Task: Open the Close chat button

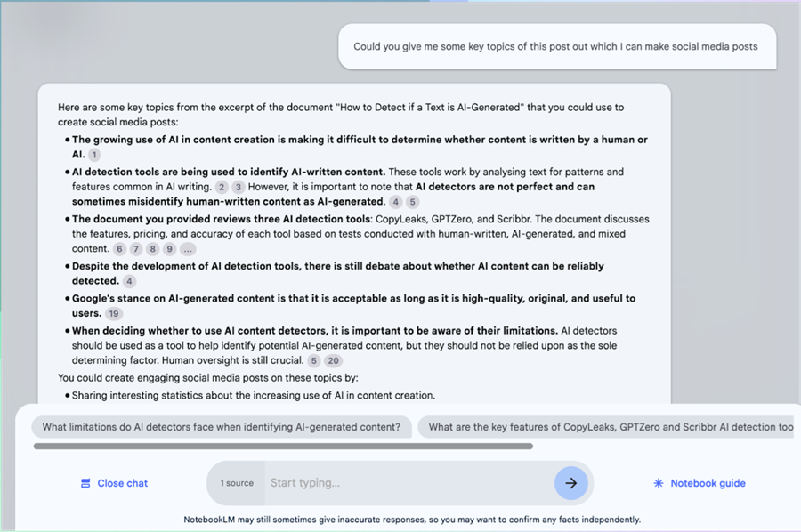Action: 115,483
